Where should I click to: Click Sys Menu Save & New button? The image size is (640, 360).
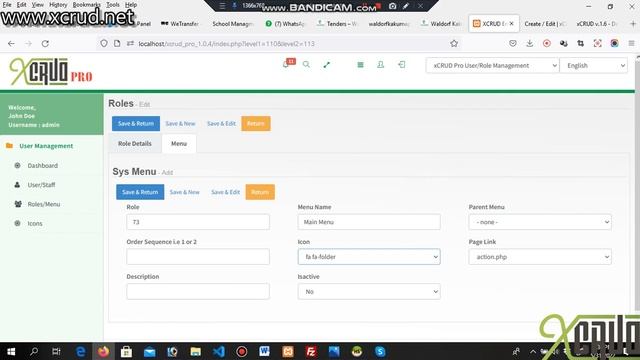pyautogui.click(x=184, y=192)
